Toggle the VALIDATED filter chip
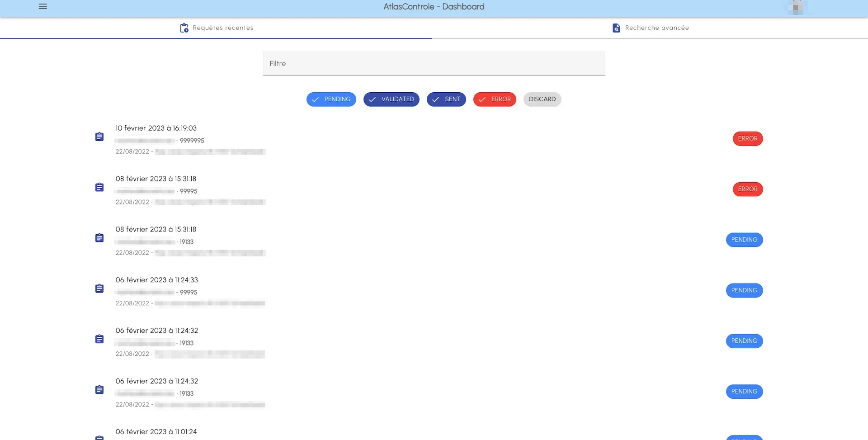868x440 pixels. point(391,99)
